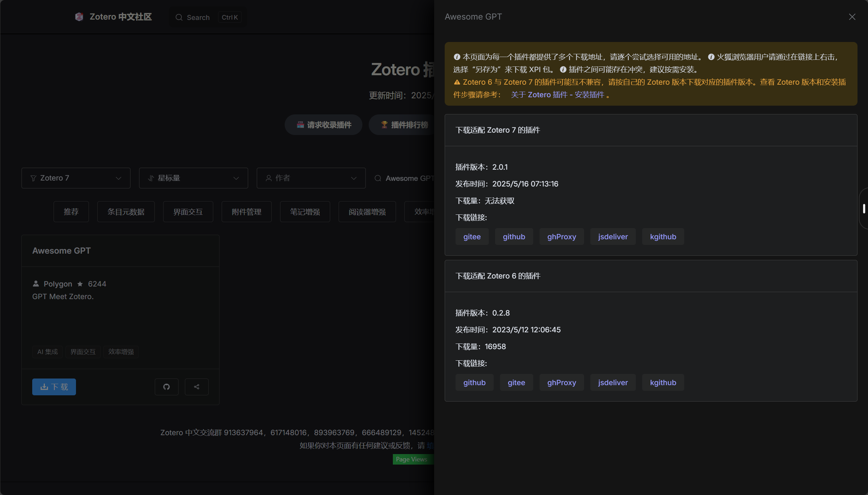Click trophy icon on 插件排行榜 button
Image resolution: width=868 pixels, height=495 pixels.
384,125
